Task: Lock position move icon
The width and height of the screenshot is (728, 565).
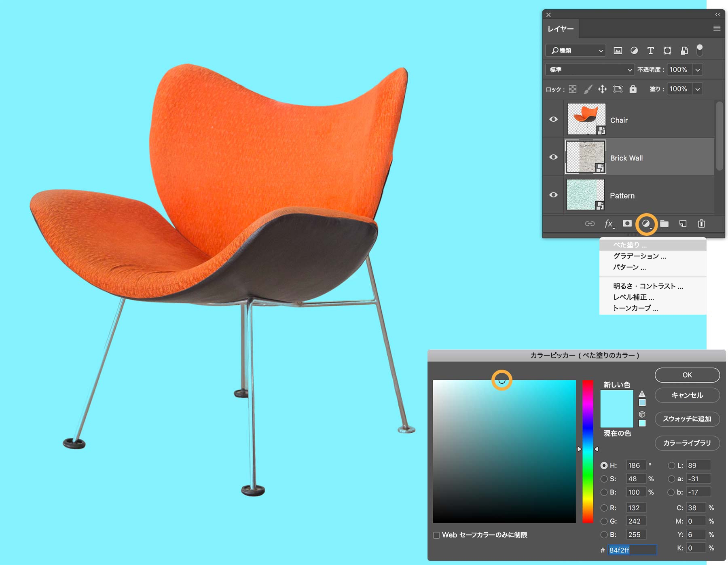Action: coord(602,89)
